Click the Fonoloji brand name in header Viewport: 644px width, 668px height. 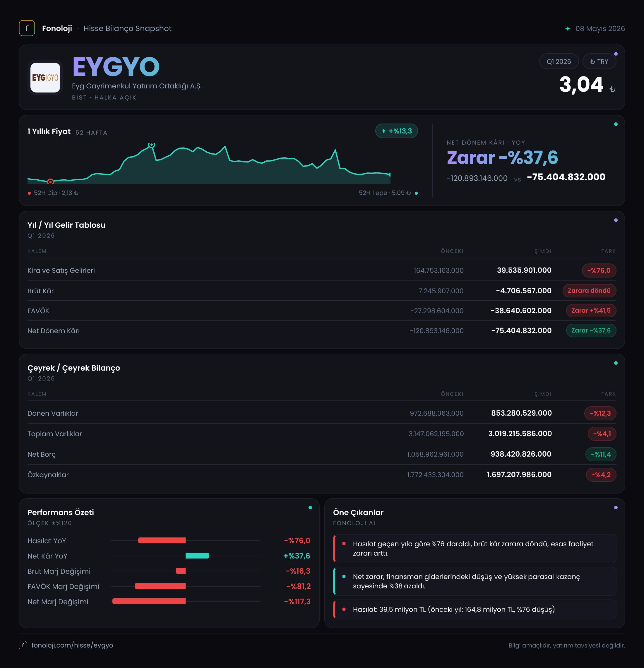coord(57,28)
